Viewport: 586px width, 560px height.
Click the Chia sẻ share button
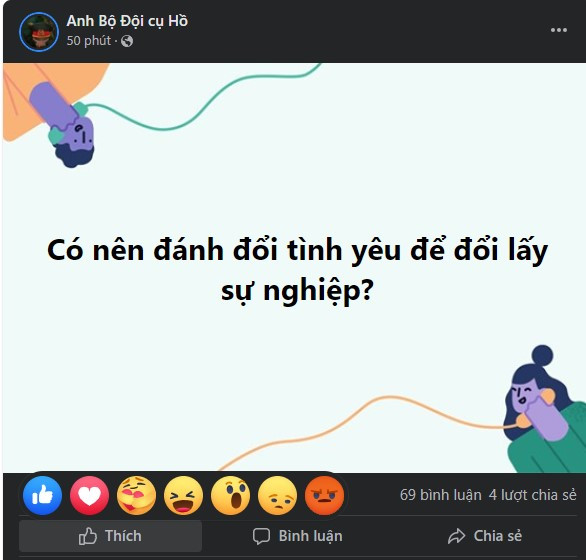coord(485,536)
